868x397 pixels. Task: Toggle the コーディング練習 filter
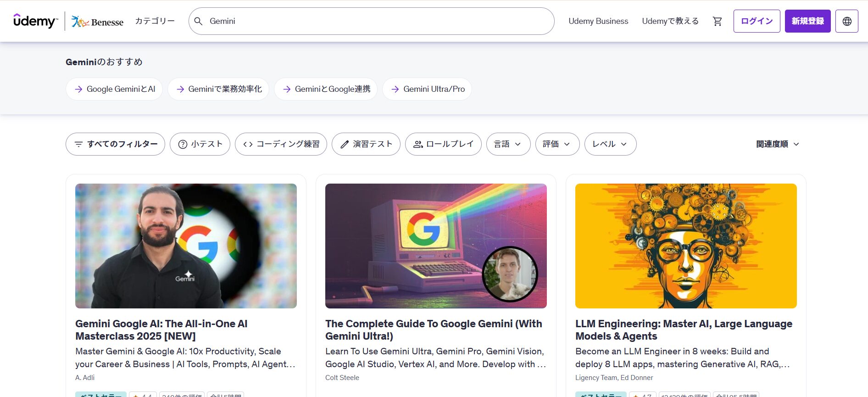pyautogui.click(x=281, y=144)
